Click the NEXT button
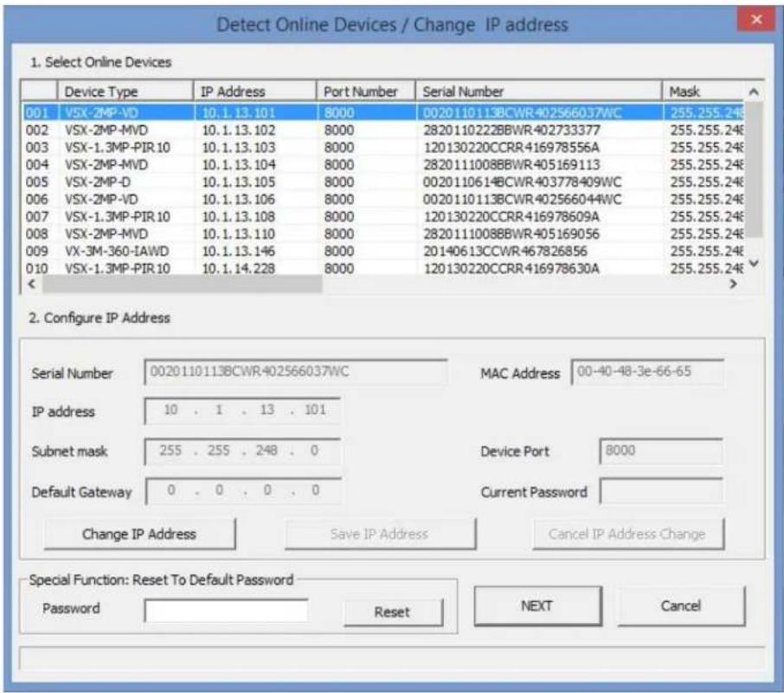 coord(537,606)
